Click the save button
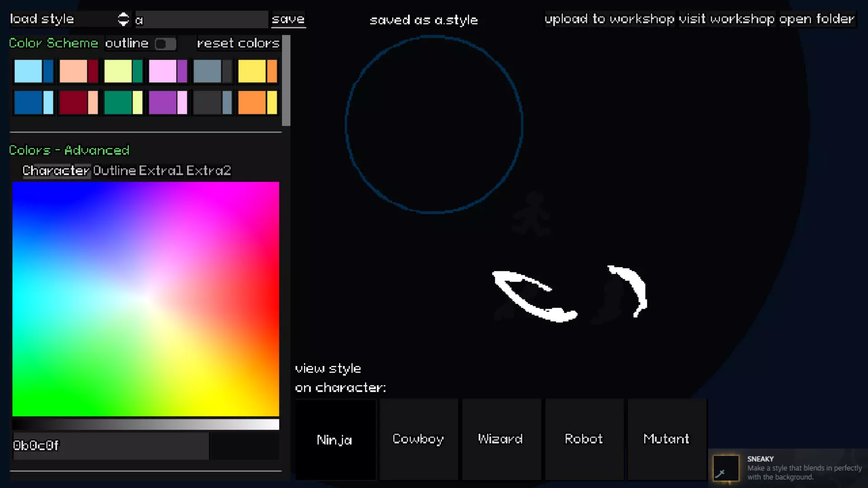 pyautogui.click(x=288, y=19)
